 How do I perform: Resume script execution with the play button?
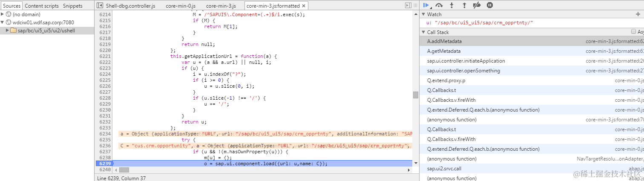pos(426,5)
